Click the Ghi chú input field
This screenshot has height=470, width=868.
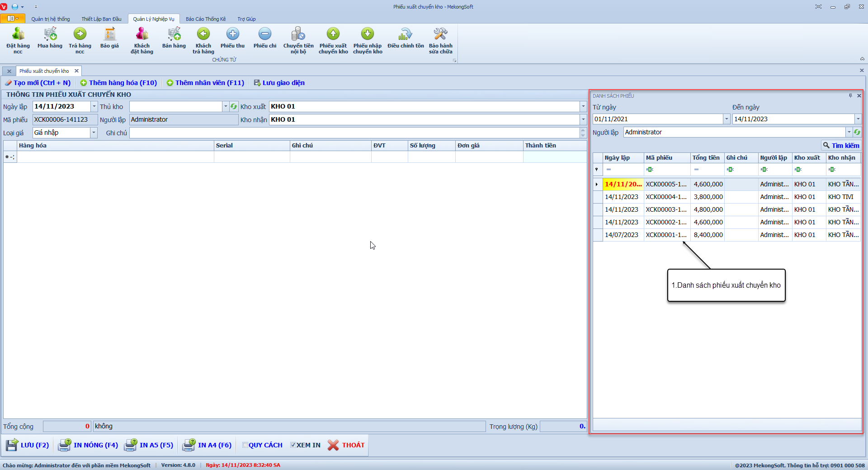click(354, 133)
